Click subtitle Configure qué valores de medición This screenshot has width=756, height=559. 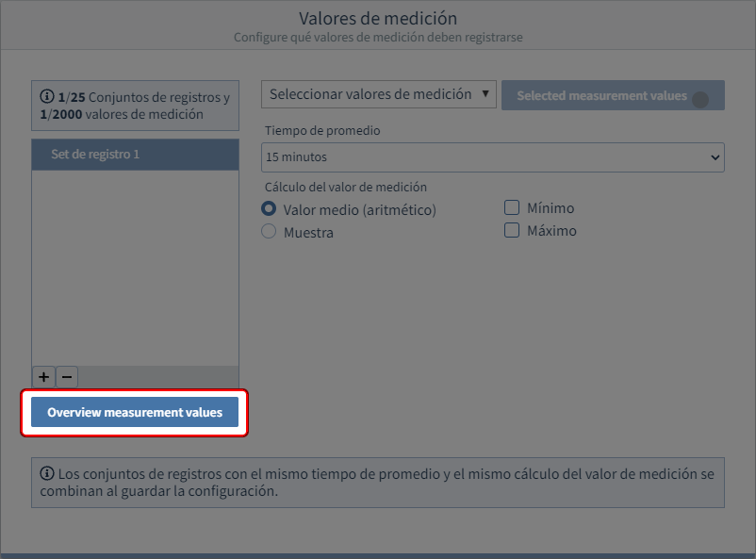[378, 37]
